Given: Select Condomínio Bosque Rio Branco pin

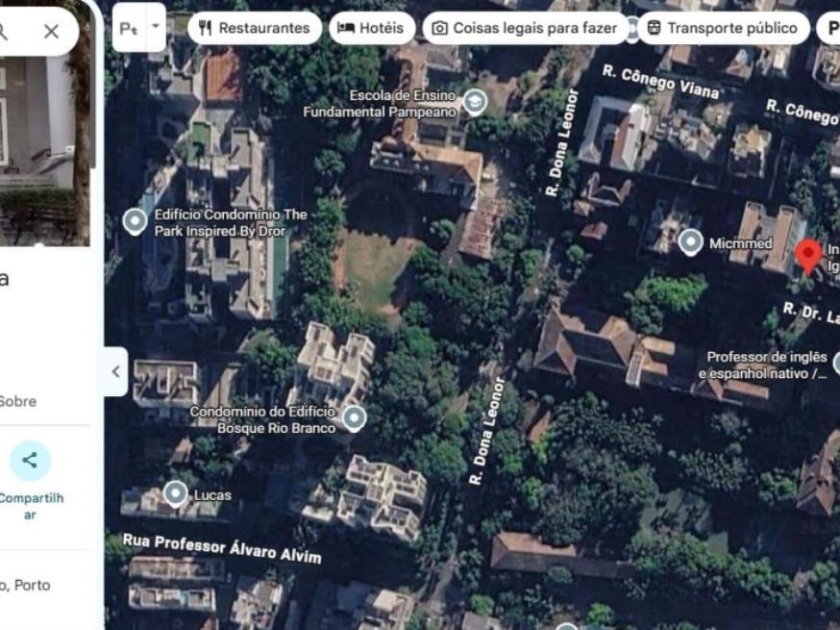Looking at the screenshot, I should click(354, 418).
